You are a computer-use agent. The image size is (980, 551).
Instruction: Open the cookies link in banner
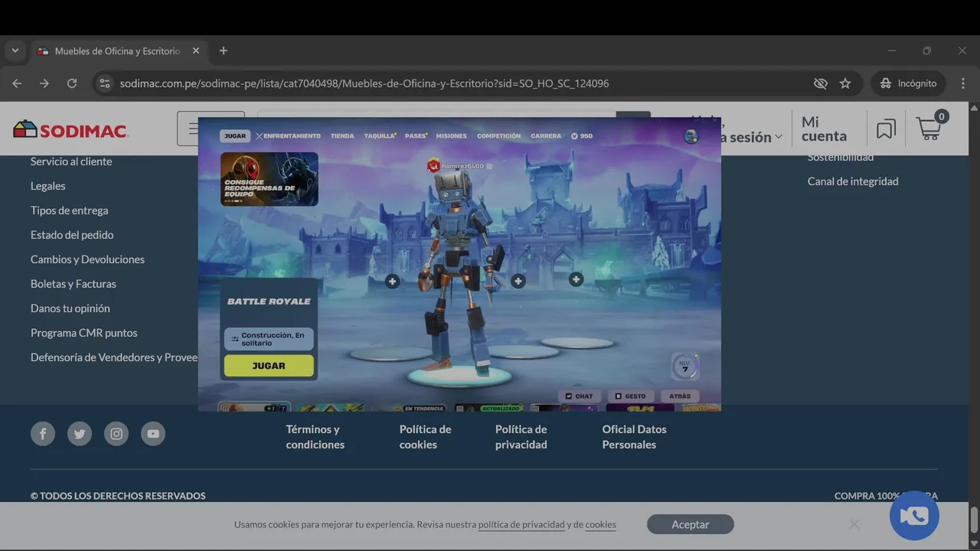point(601,525)
